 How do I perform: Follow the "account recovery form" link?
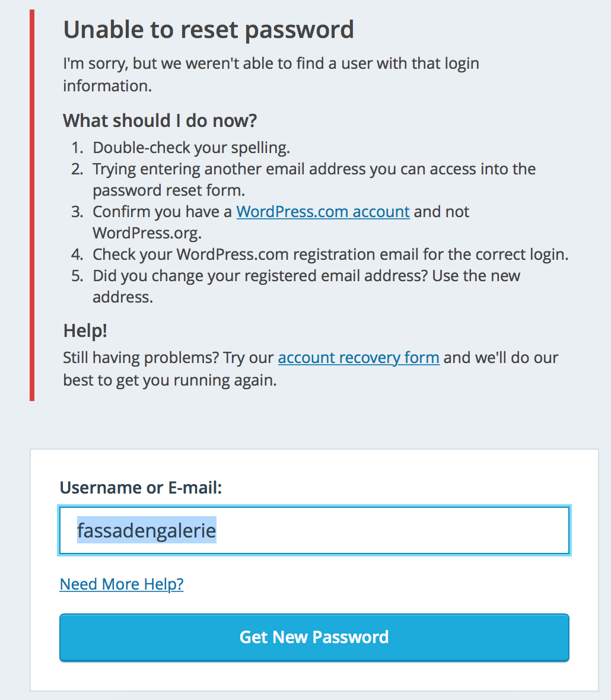pyautogui.click(x=358, y=358)
